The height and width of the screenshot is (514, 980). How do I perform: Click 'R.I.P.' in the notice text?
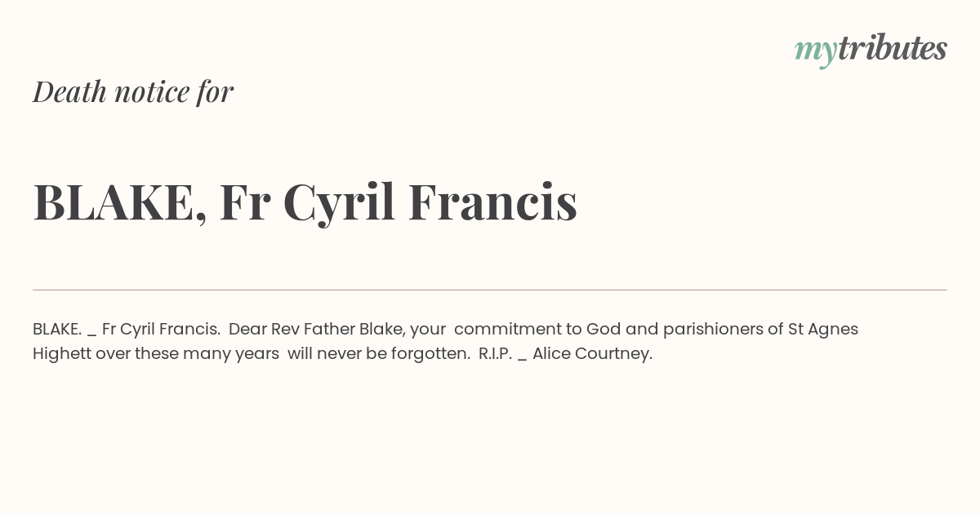(x=495, y=353)
